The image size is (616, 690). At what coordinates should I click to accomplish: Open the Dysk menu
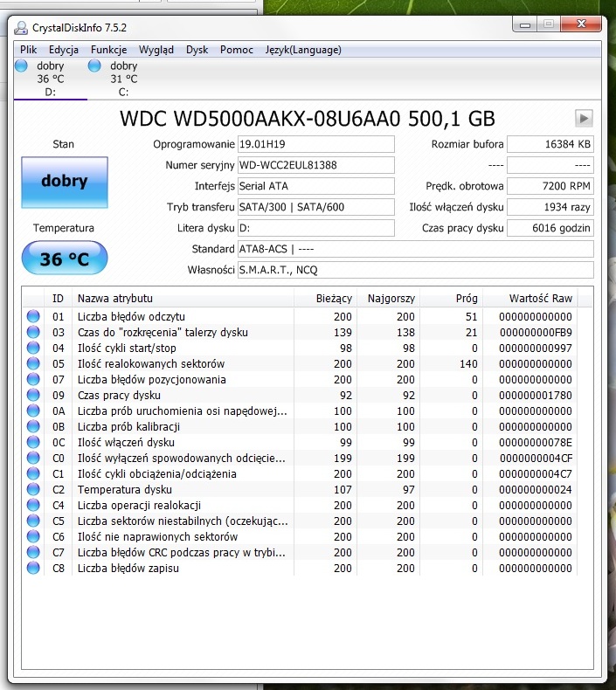tap(197, 50)
